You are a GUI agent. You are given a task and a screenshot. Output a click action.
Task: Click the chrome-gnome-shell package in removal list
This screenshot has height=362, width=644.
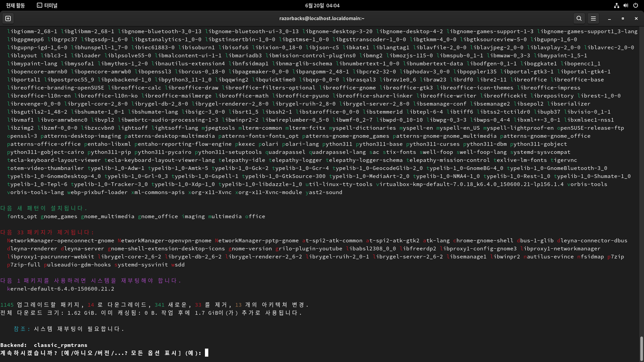click(483, 240)
